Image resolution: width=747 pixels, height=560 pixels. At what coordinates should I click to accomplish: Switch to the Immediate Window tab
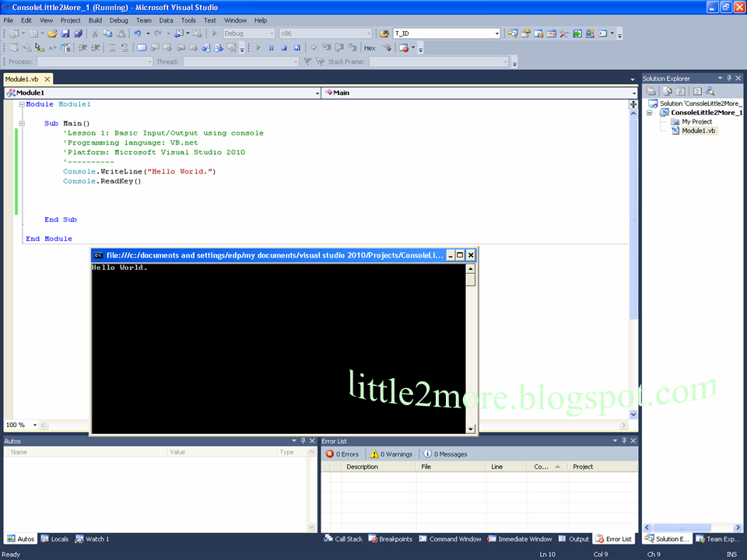(x=519, y=539)
